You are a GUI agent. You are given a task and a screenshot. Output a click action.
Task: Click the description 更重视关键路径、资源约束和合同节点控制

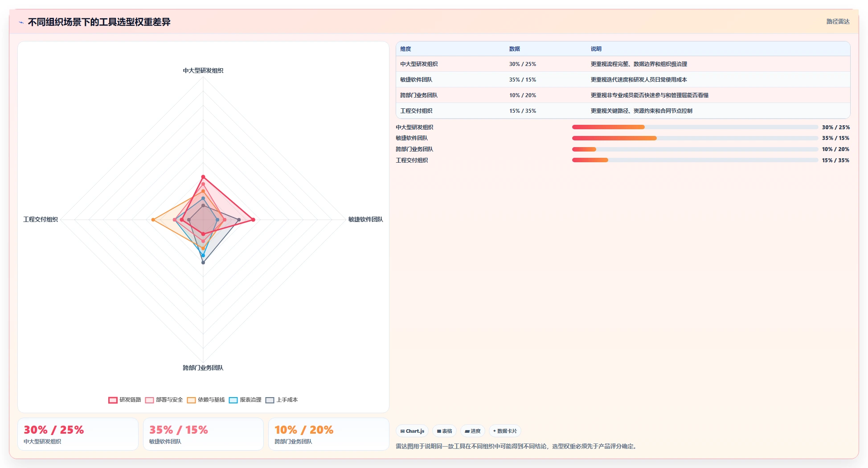pyautogui.click(x=642, y=111)
